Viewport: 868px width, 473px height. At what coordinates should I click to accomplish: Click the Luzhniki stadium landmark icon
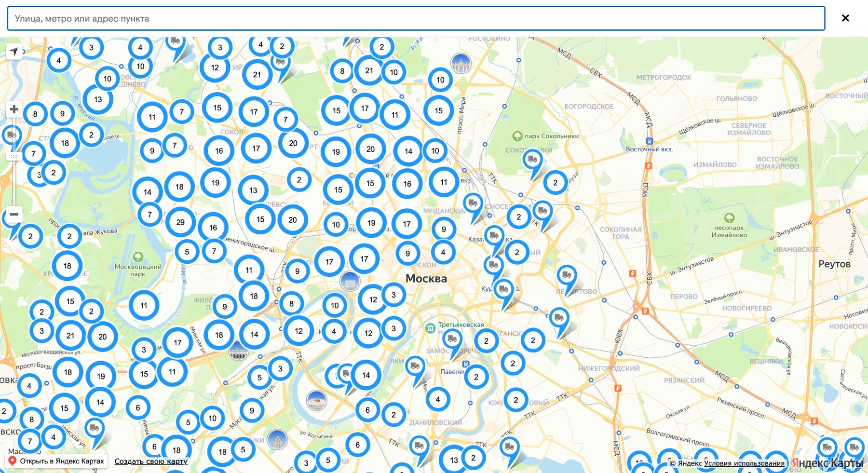pos(317,400)
